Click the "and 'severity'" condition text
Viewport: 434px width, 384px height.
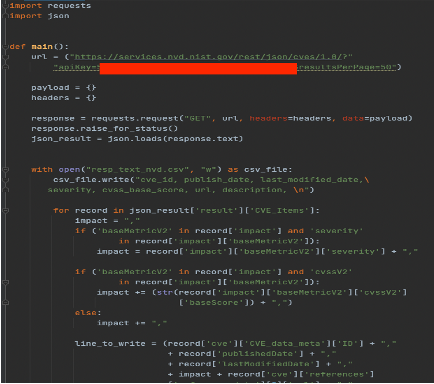(325, 231)
